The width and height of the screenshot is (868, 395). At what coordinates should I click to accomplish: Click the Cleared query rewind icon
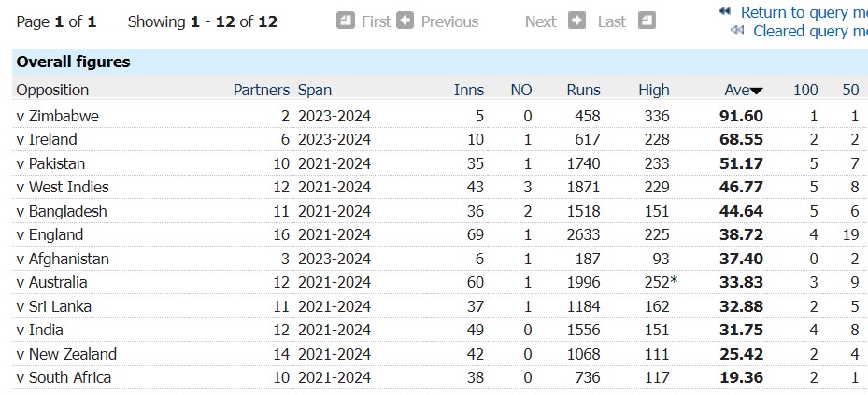737,30
